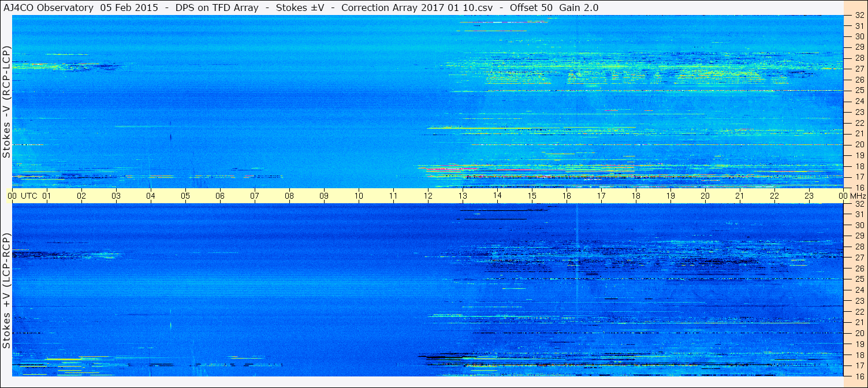Image resolution: width=868 pixels, height=388 pixels.
Task: Click the 28 MHz label of Stokes -V panel
Action: click(x=859, y=58)
